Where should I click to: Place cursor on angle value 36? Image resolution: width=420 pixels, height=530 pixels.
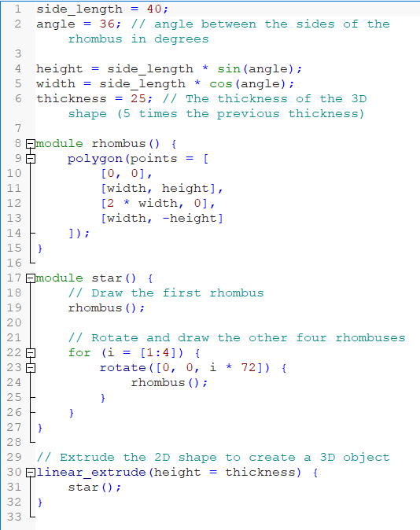(x=107, y=24)
